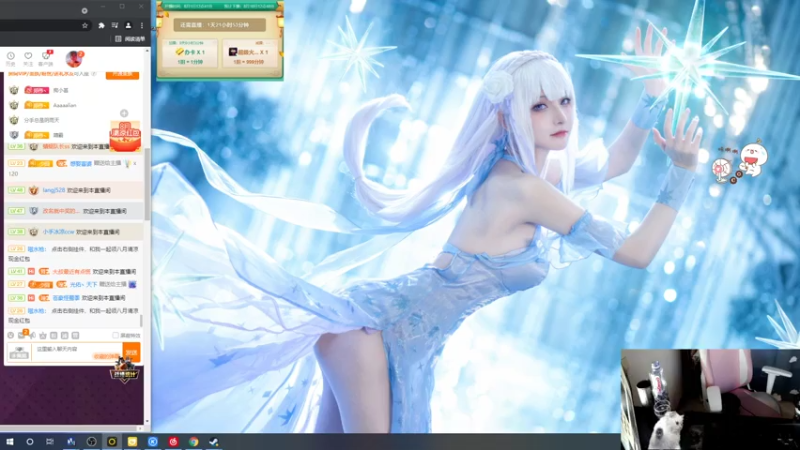The image size is (800, 450).
Task: Open Steam from the taskbar
Action: coord(214,442)
